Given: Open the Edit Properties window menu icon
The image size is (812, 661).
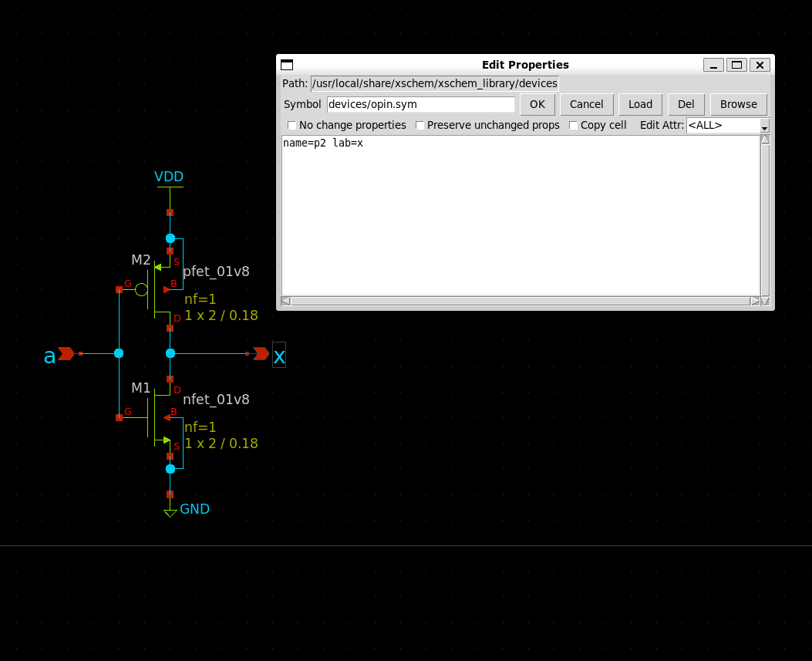Looking at the screenshot, I should [x=287, y=65].
